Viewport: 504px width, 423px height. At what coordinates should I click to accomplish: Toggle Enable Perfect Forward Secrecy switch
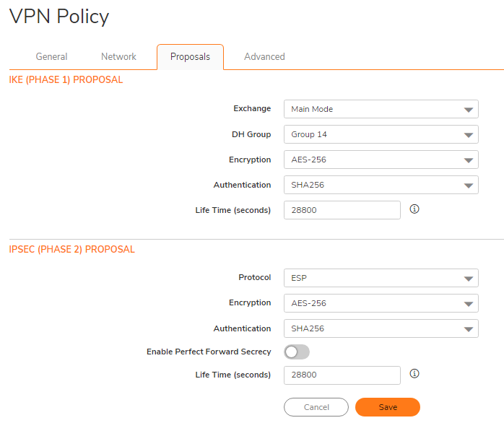click(297, 352)
